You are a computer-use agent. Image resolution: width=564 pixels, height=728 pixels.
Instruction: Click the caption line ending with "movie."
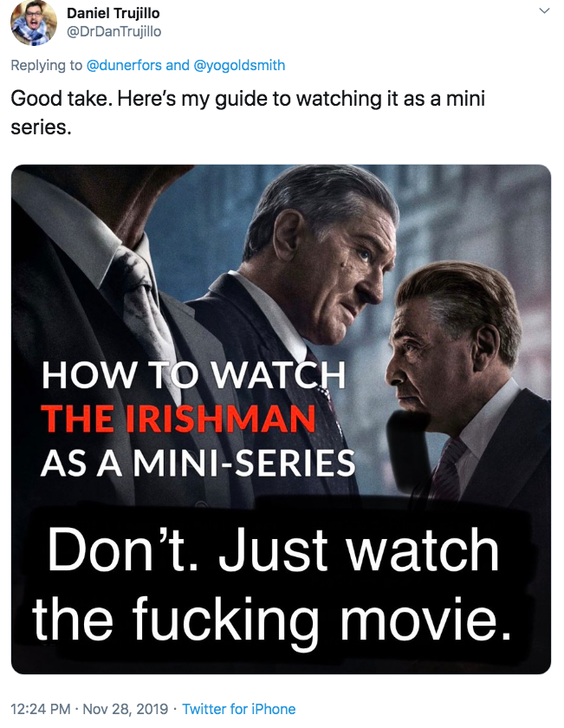pos(272,620)
